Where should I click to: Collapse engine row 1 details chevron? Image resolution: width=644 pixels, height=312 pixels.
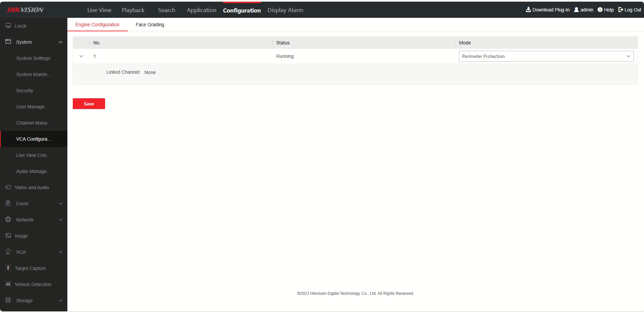tap(81, 56)
